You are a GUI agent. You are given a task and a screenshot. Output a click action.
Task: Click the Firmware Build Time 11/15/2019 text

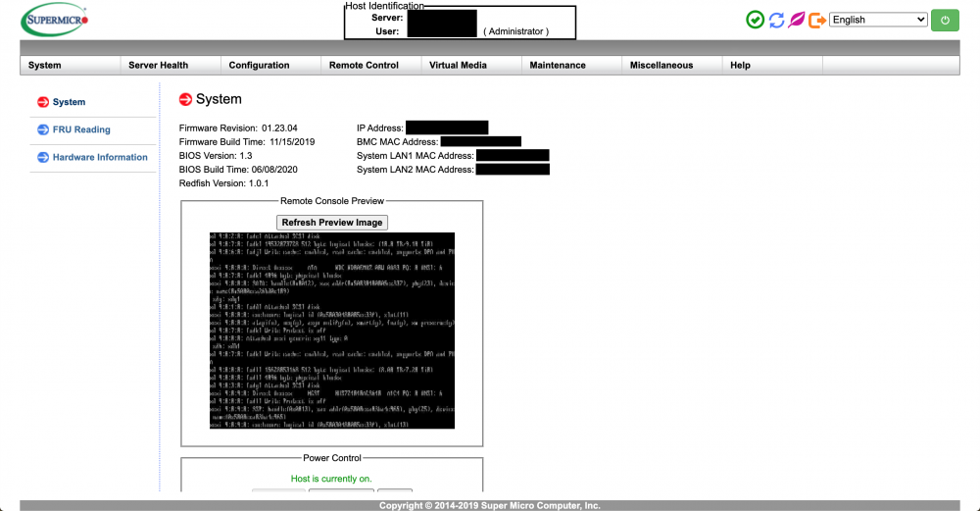click(247, 142)
